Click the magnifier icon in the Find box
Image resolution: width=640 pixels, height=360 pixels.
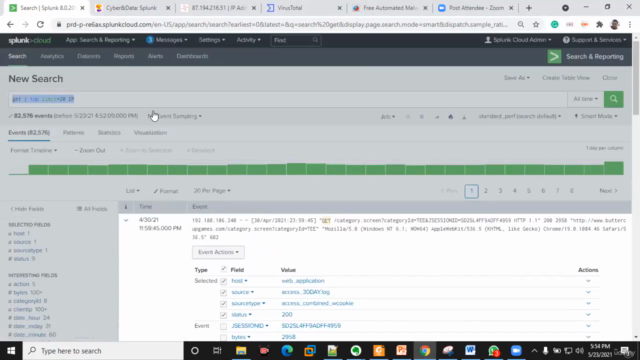point(315,40)
